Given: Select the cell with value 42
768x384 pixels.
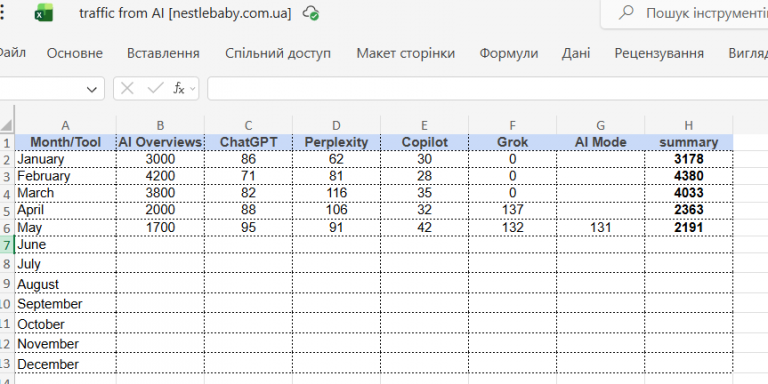Looking at the screenshot, I should click(424, 227).
